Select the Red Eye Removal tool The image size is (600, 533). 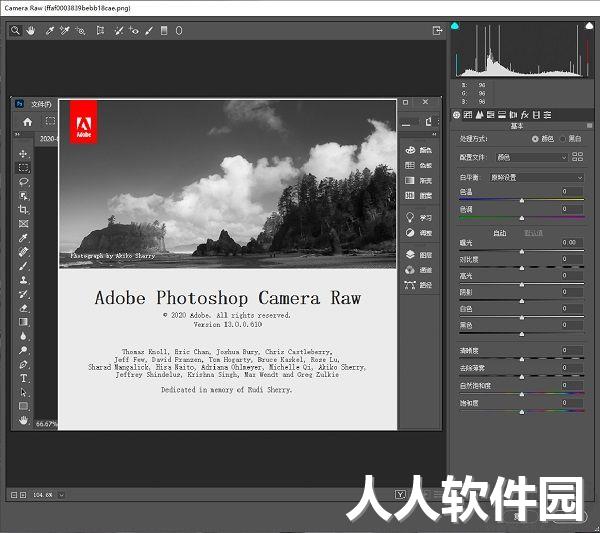click(x=134, y=31)
